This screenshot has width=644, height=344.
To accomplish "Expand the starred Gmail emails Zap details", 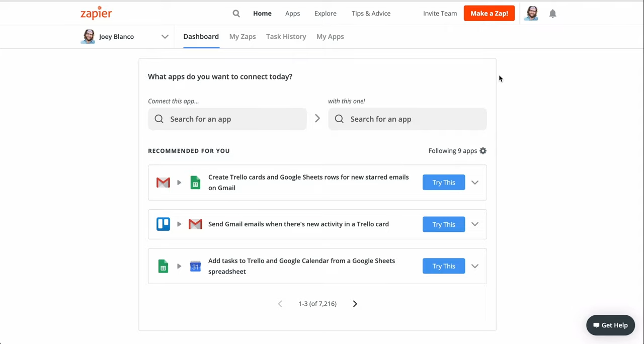I will tap(475, 183).
